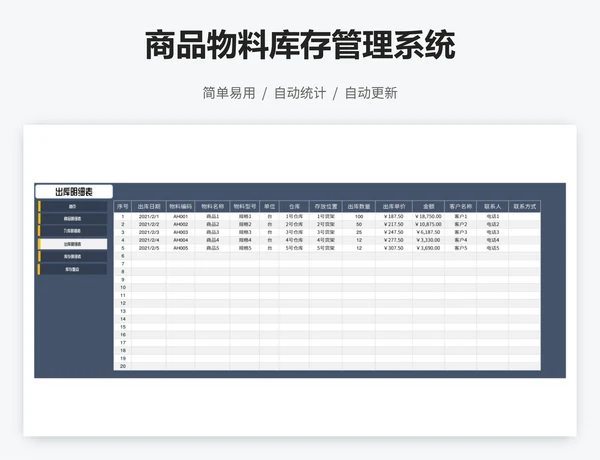Select the 物料型号 column header
Screen dimensions: 600x460
click(245, 207)
